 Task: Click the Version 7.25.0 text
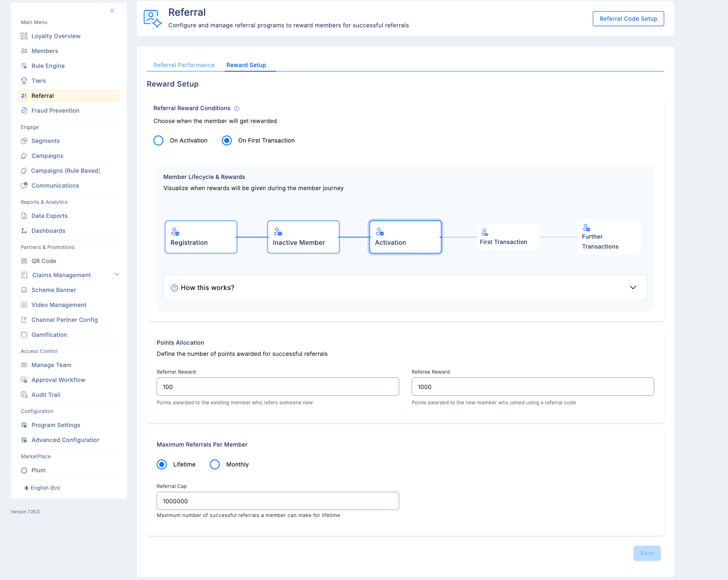pos(25,512)
